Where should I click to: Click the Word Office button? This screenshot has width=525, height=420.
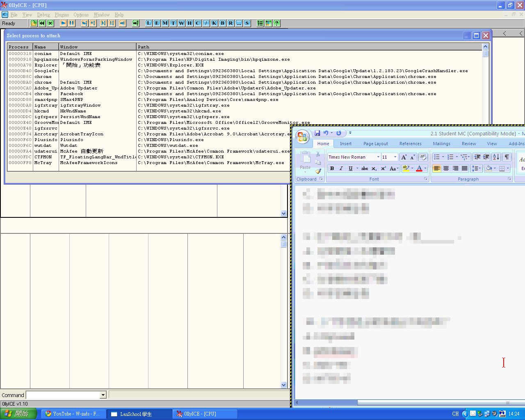point(302,137)
